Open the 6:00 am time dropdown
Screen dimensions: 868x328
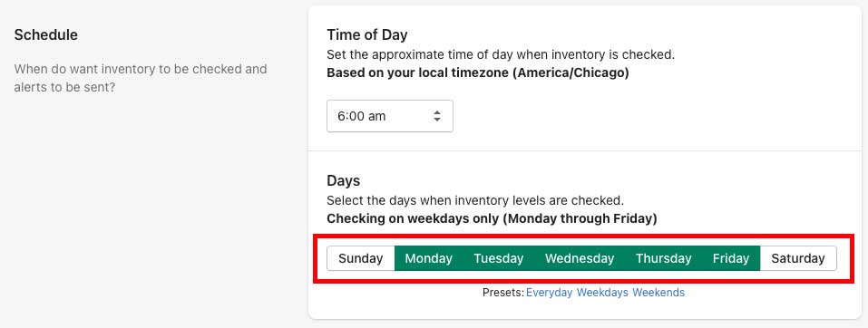click(390, 116)
